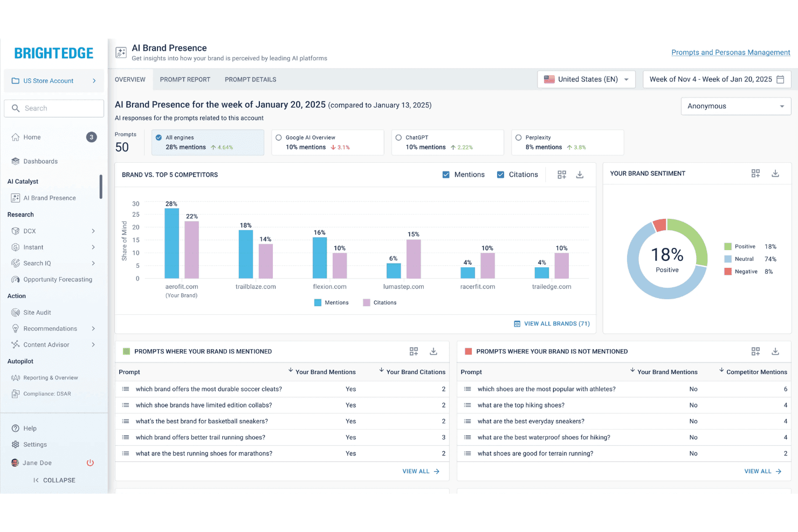This screenshot has width=798, height=532.
Task: Switch to Overview tab
Action: (x=130, y=79)
